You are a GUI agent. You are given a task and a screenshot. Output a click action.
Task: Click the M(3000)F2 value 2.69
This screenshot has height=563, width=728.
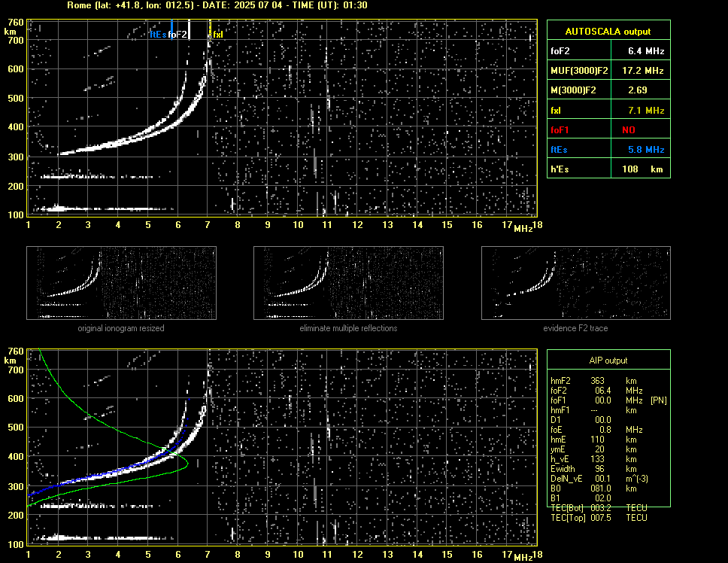pyautogui.click(x=638, y=90)
